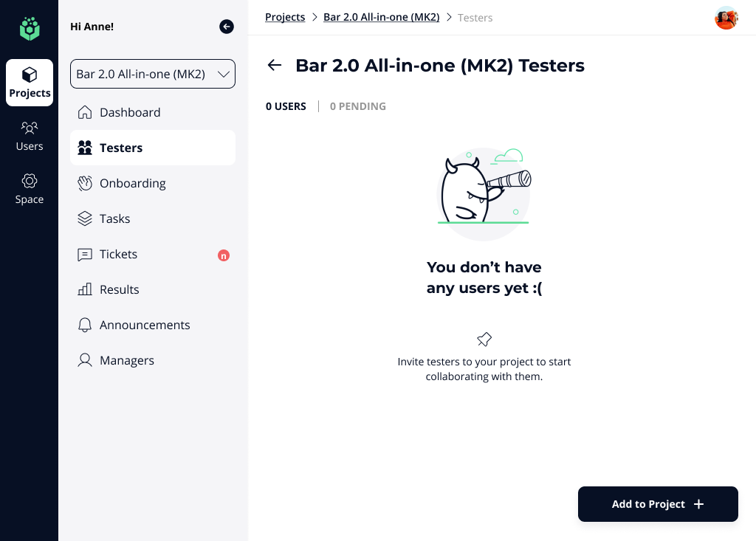Go to the Tasks page
Screen dimensions: 756x541
click(114, 218)
